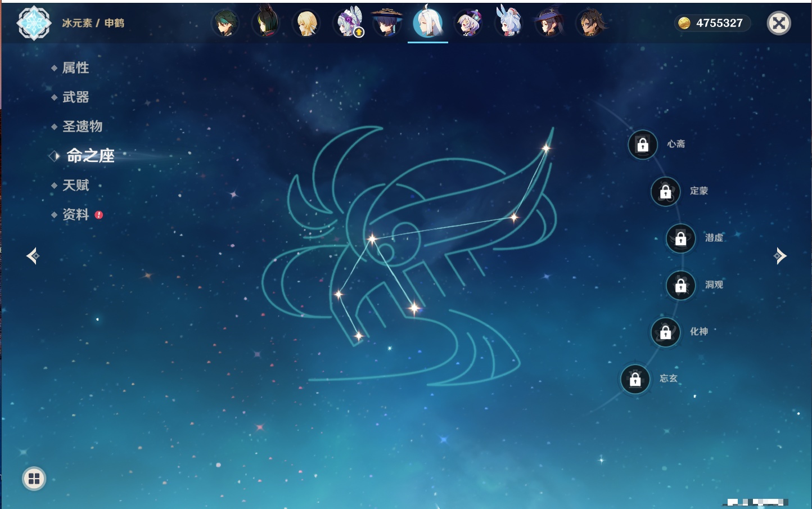This screenshot has height=509, width=812.
Task: Open the locked 洞观 constellation node
Action: click(x=681, y=286)
